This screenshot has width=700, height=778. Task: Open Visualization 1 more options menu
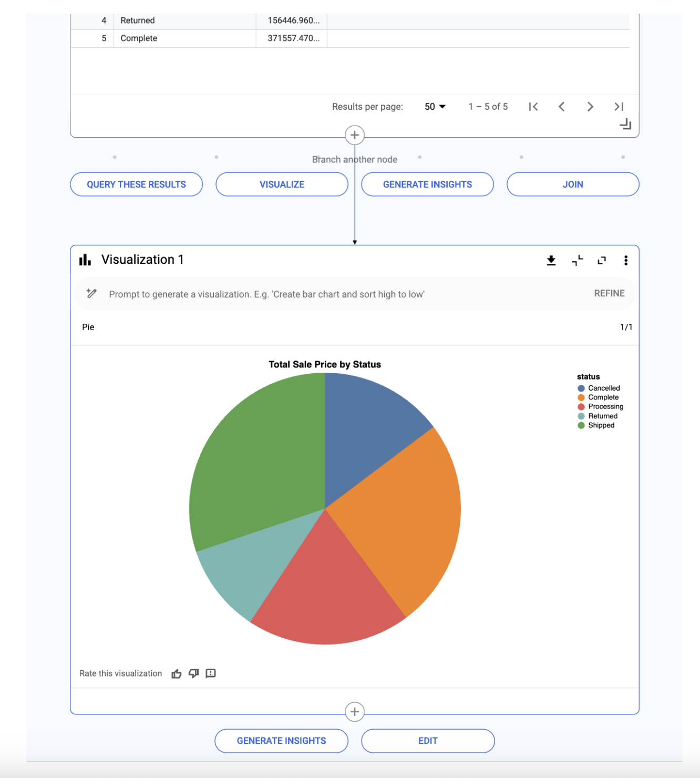625,260
